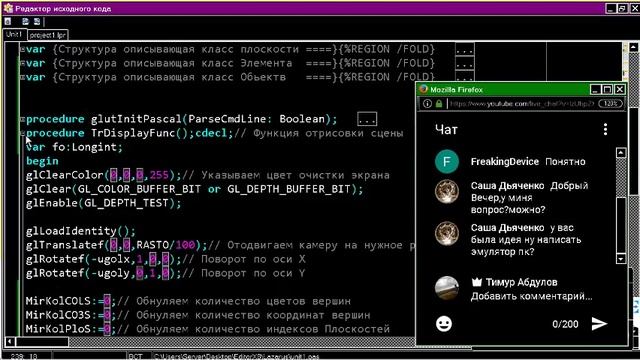The image size is (640, 360).
Task: Click the chat scrollbar thumb
Action: coord(621,225)
